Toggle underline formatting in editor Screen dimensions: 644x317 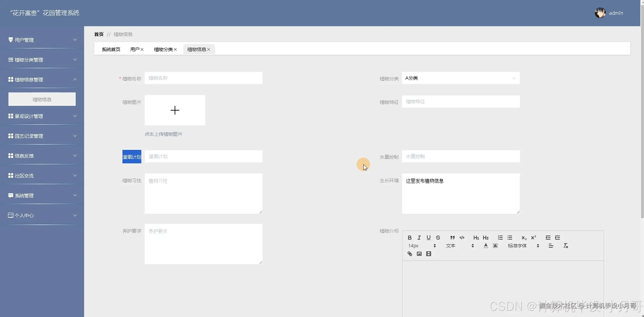click(428, 238)
